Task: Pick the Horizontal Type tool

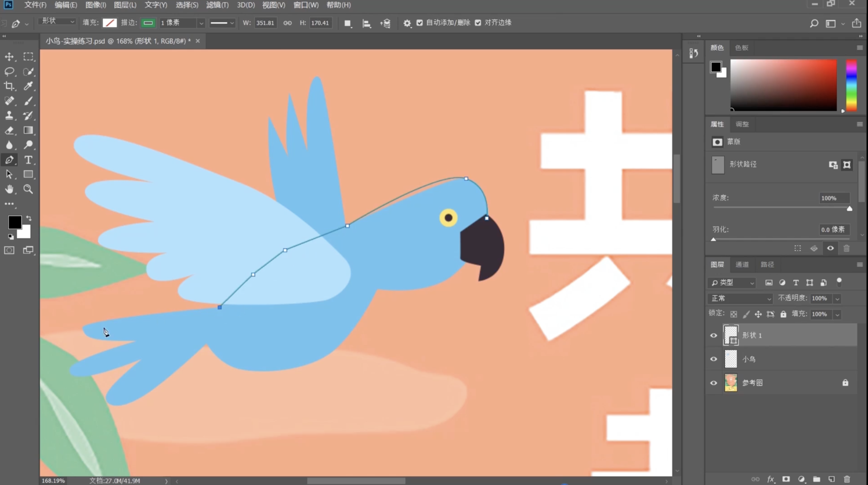Action: point(28,160)
